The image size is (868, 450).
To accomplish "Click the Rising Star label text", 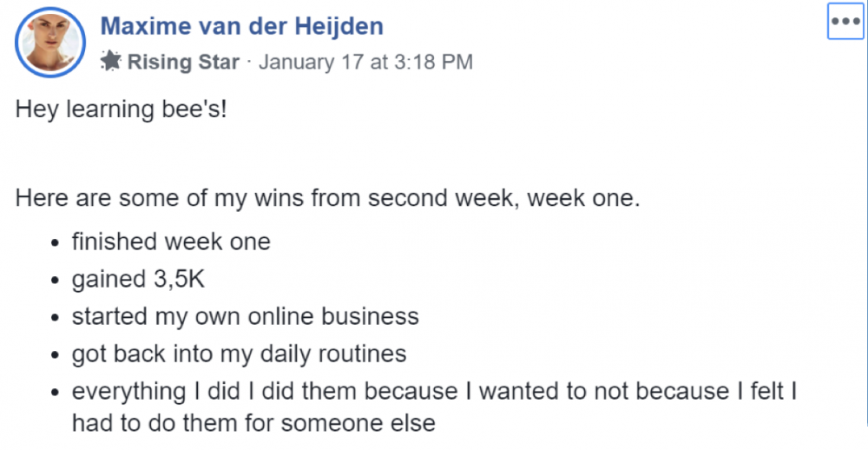I will click(x=183, y=62).
